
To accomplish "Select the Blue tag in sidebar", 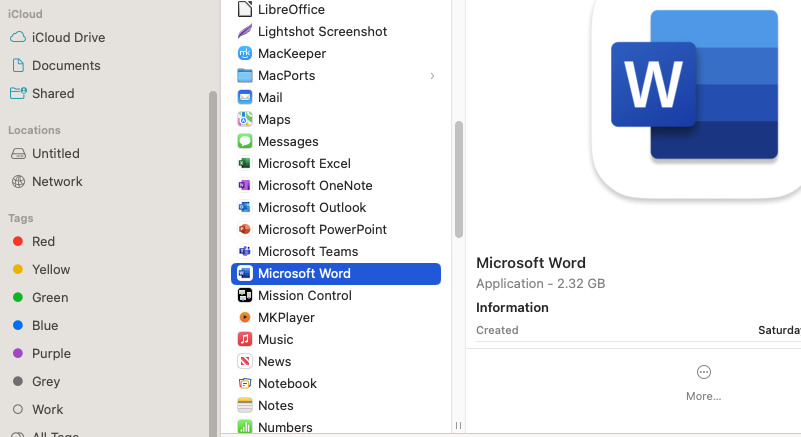I will (45, 325).
